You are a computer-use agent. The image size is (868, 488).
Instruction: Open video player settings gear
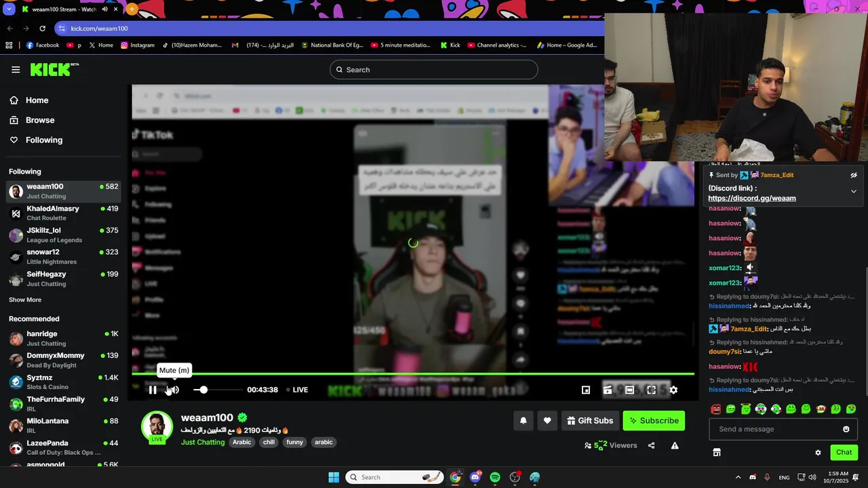(673, 390)
